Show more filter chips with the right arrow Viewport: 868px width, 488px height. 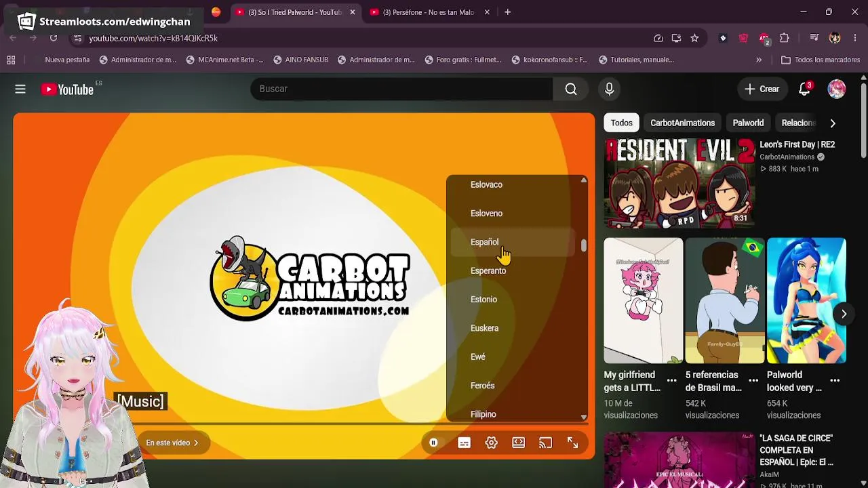tap(833, 123)
